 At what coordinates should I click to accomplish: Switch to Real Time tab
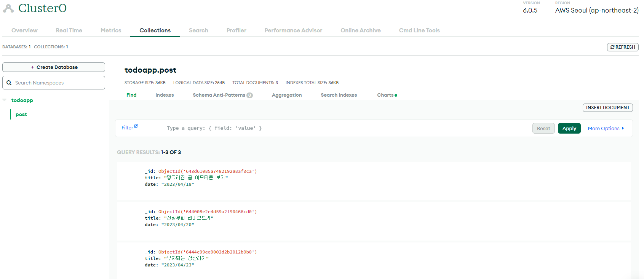tap(69, 30)
